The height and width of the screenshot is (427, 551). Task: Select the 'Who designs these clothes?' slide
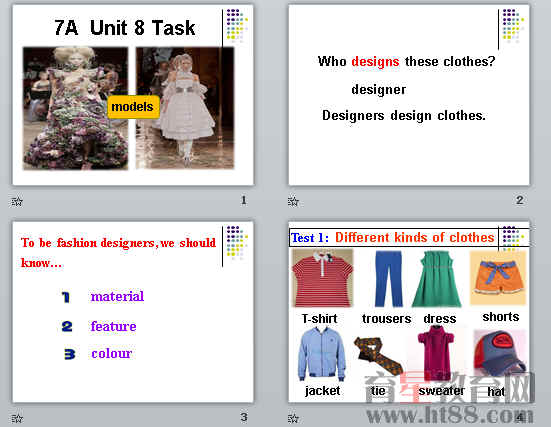[409, 95]
